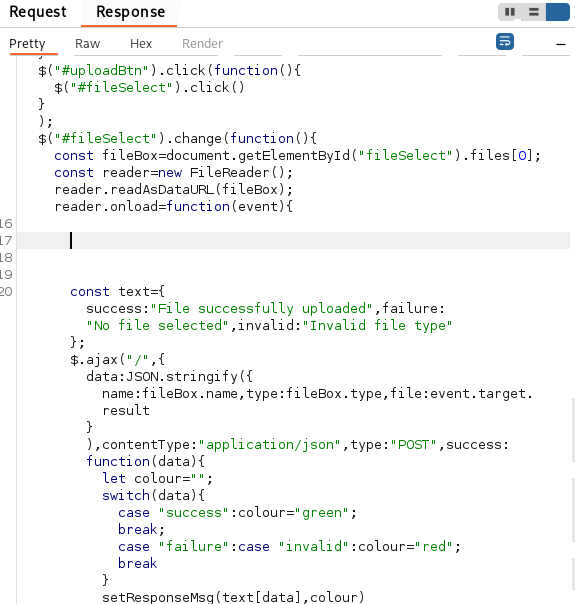575x604 pixels.
Task: Switch to the Pretty view tab
Action: [x=27, y=44]
